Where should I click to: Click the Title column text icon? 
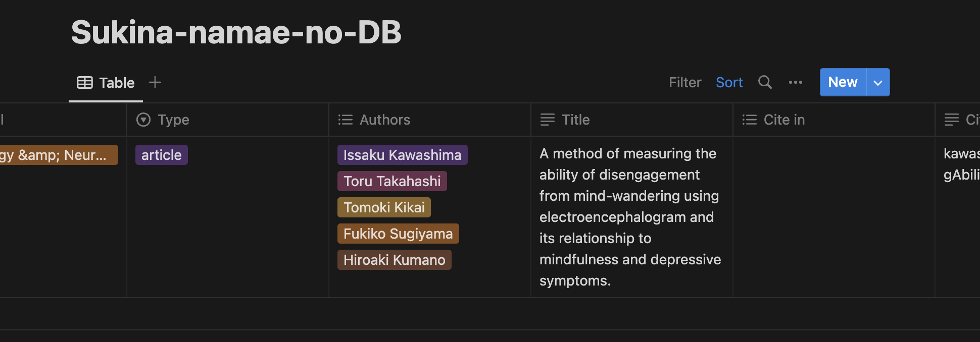pyautogui.click(x=548, y=120)
